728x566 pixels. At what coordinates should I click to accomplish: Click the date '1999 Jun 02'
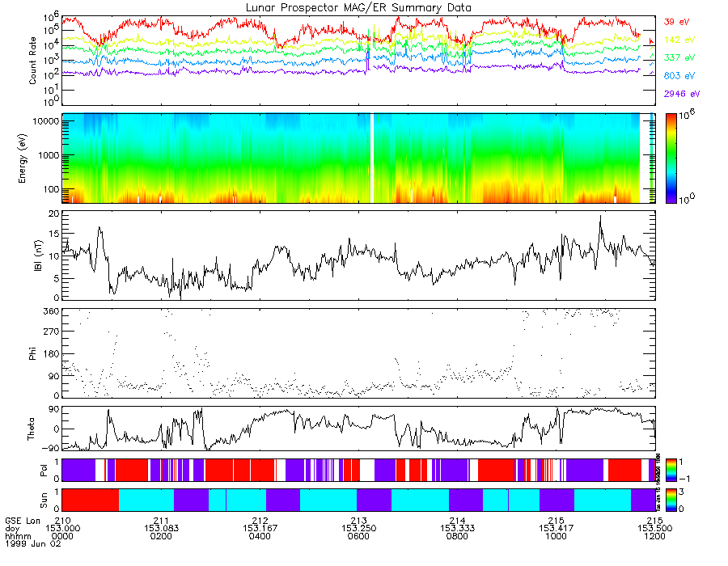(33, 543)
